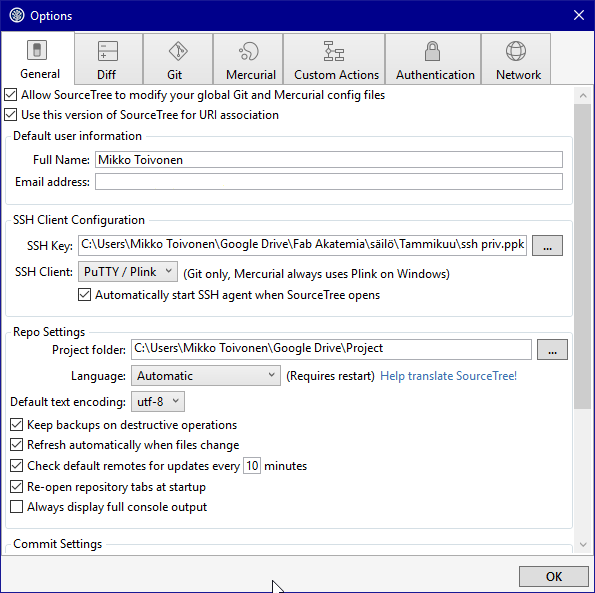Uncheck Refresh automatically when files change
The width and height of the screenshot is (595, 593).
16,445
